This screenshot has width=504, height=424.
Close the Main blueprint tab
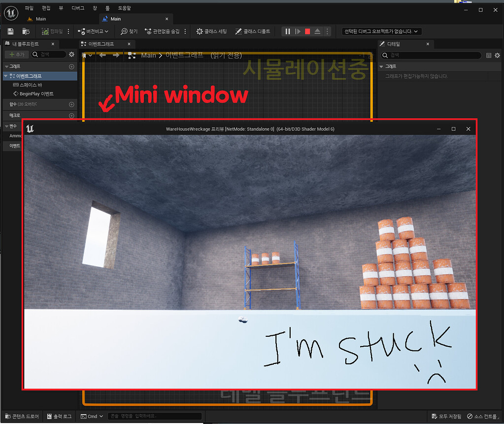coord(167,19)
